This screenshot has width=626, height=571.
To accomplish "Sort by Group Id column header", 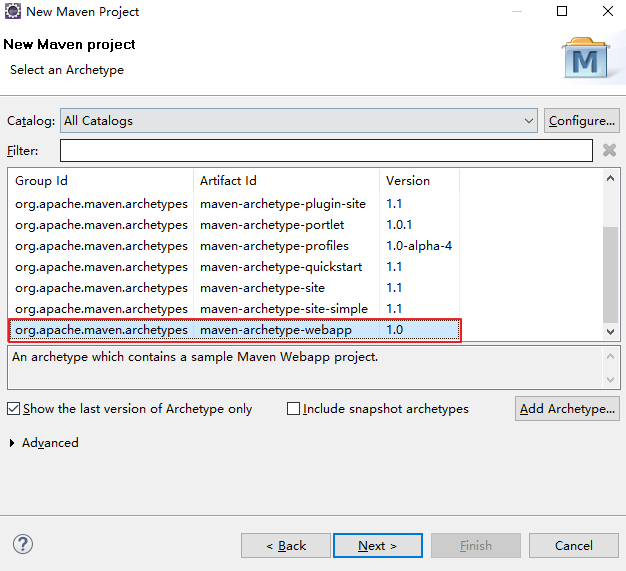I will pos(100,181).
